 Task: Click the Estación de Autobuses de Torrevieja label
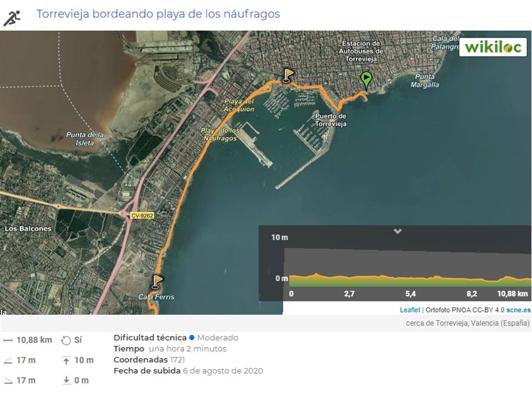tap(361, 51)
